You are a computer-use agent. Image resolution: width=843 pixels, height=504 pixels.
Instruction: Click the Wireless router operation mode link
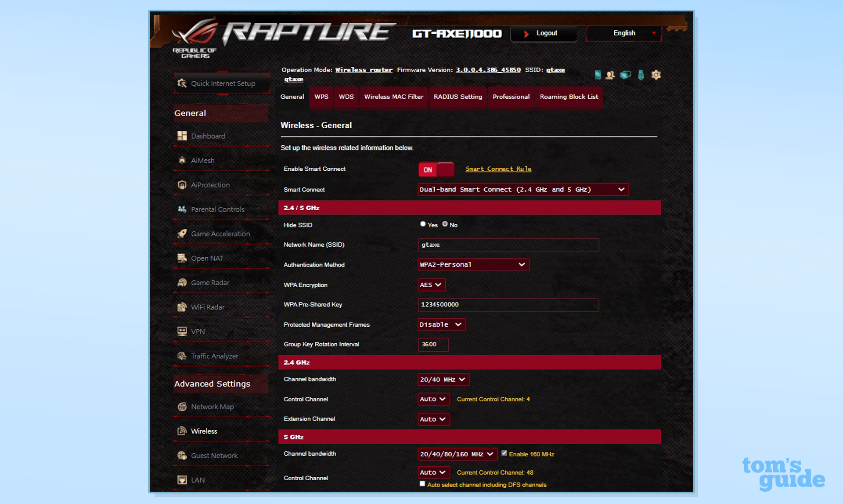click(x=364, y=70)
